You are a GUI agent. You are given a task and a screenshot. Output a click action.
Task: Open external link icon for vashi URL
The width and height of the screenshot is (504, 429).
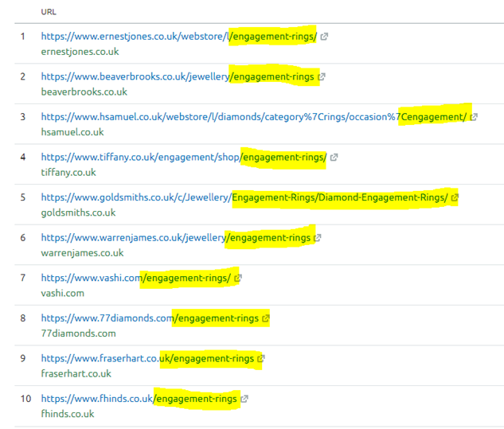[x=237, y=278]
